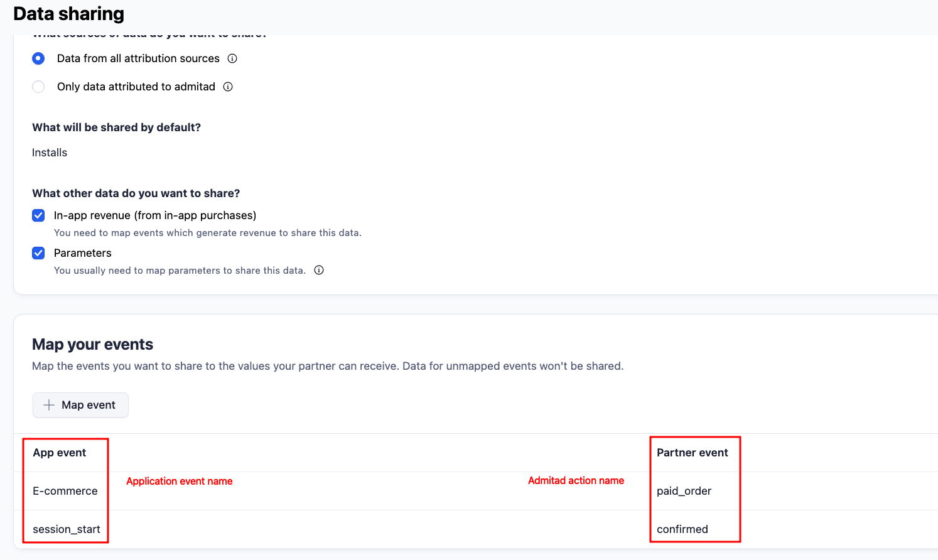Click the Map your events heading
The height and width of the screenshot is (560, 938).
click(93, 344)
